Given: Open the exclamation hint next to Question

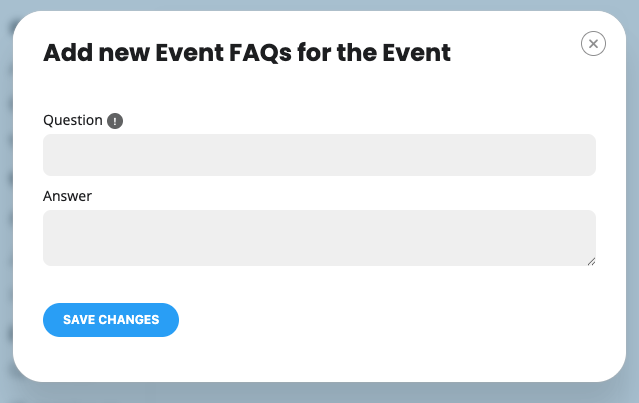Looking at the screenshot, I should tap(115, 121).
